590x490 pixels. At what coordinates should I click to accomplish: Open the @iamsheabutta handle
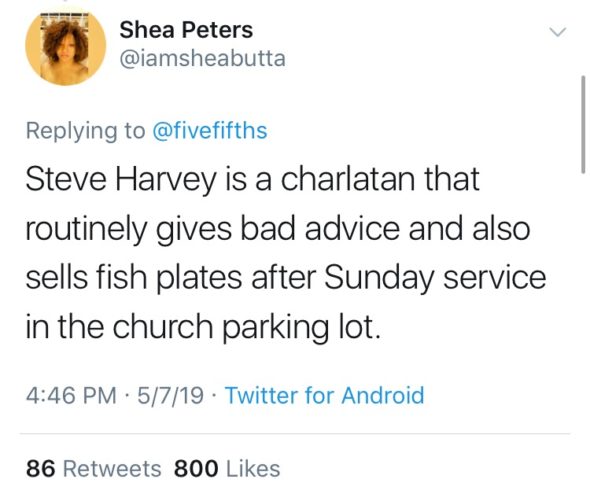(202, 59)
